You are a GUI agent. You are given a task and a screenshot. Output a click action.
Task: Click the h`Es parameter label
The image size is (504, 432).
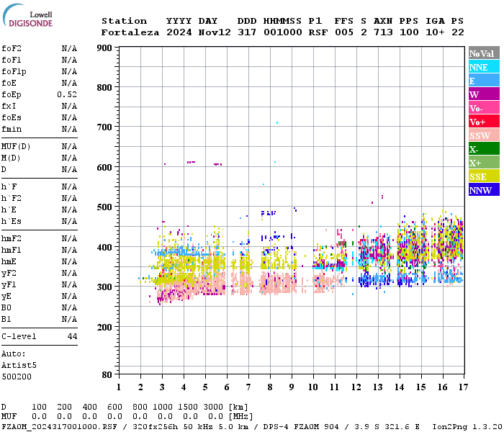[x=12, y=222]
